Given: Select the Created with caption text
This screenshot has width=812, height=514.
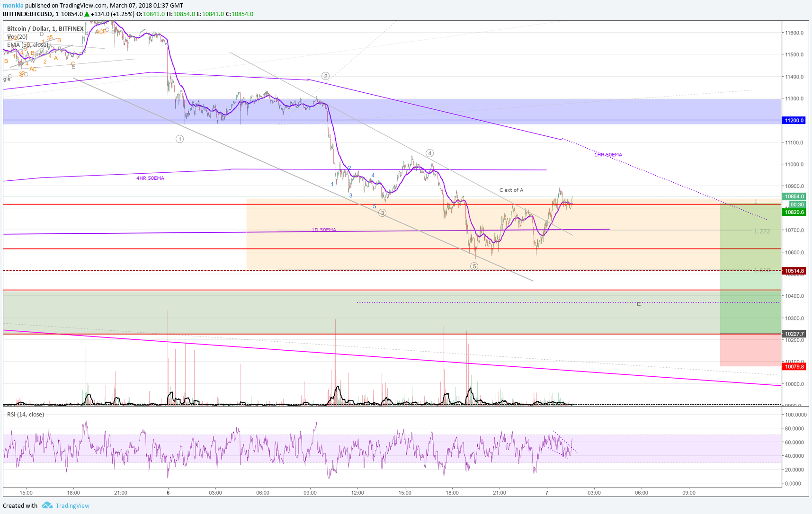Looking at the screenshot, I should (20, 505).
